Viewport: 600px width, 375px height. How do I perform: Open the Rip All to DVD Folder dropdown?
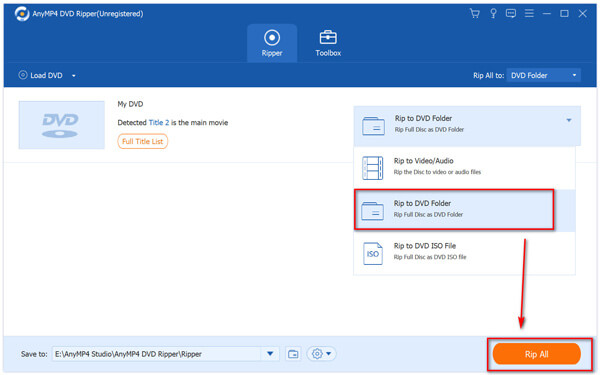tap(543, 75)
